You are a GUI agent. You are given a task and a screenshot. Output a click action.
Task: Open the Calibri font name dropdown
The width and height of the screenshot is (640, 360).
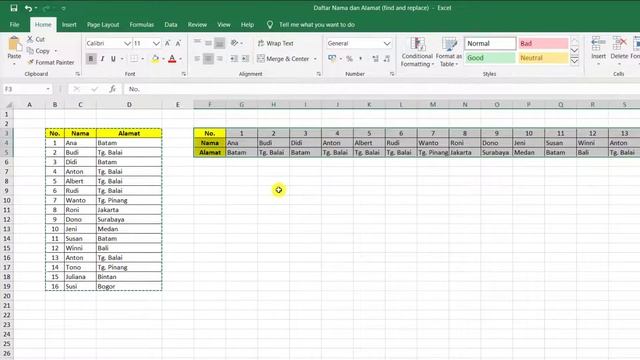pos(127,43)
